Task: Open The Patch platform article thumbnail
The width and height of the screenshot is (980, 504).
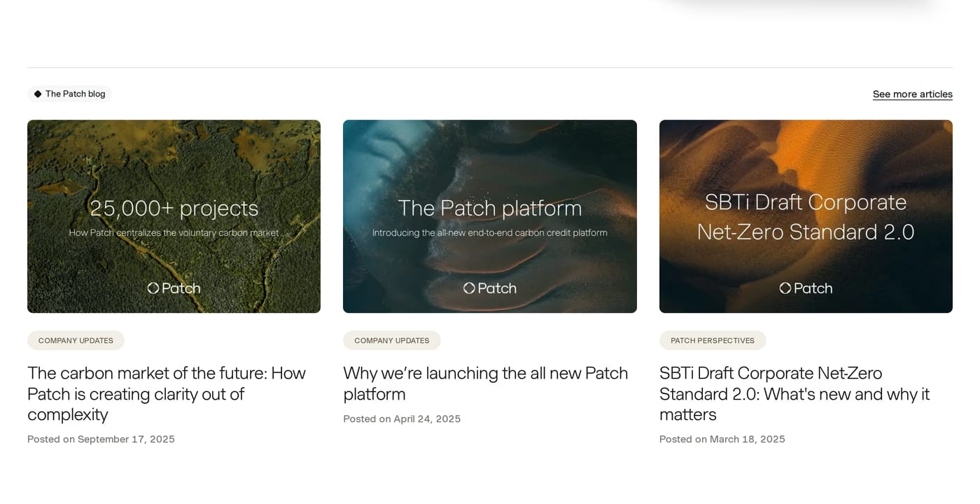Action: [x=490, y=216]
